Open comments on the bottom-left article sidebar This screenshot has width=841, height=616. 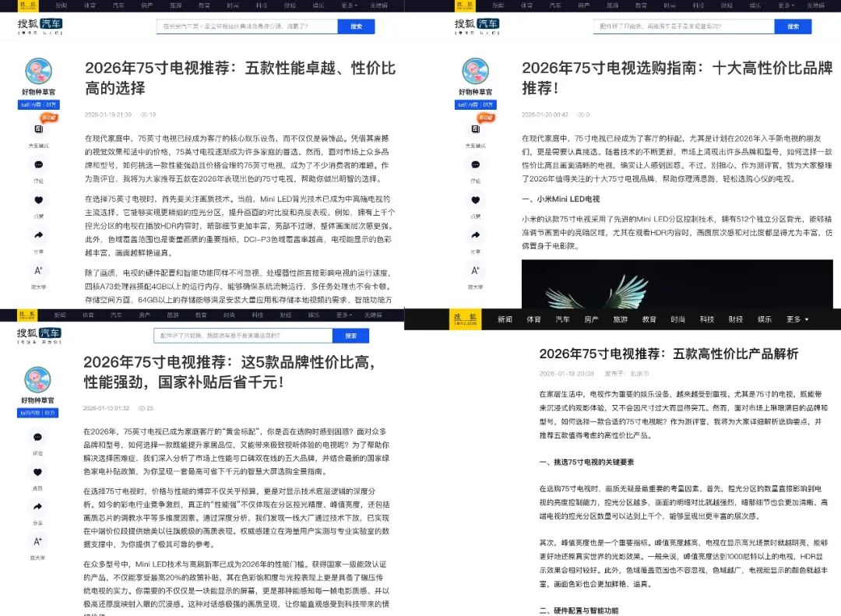pyautogui.click(x=38, y=437)
